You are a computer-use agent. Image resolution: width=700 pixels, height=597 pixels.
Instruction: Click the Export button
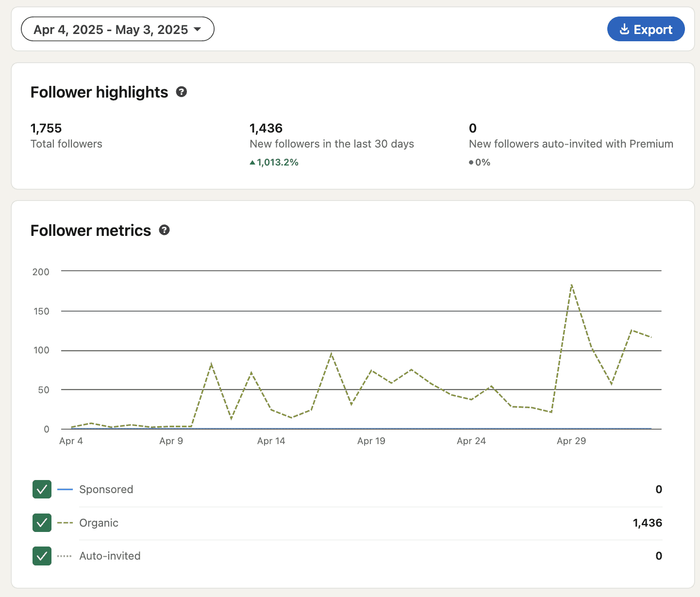(646, 29)
